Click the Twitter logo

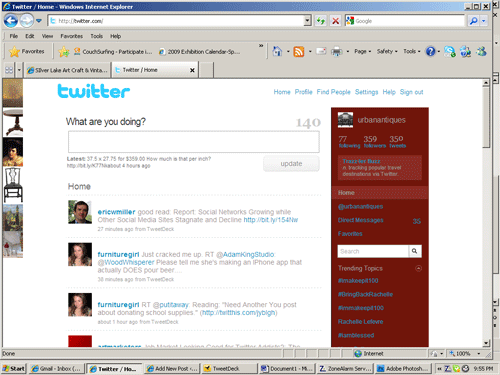pyautogui.click(x=94, y=91)
